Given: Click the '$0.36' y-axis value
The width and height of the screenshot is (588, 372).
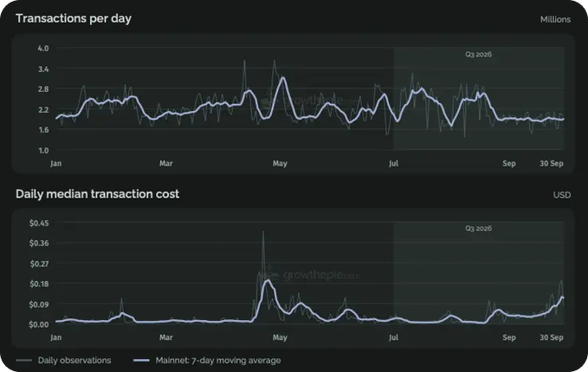Looking at the screenshot, I should coord(39,244).
